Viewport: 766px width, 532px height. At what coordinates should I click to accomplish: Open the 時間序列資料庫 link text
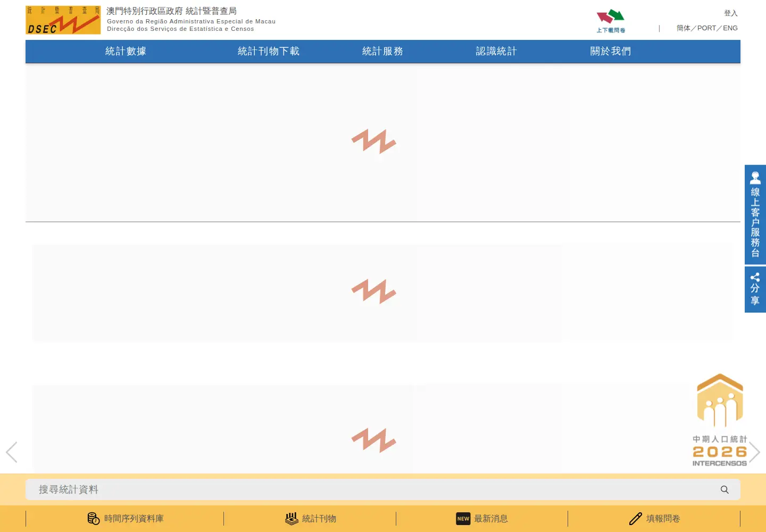tap(134, 519)
